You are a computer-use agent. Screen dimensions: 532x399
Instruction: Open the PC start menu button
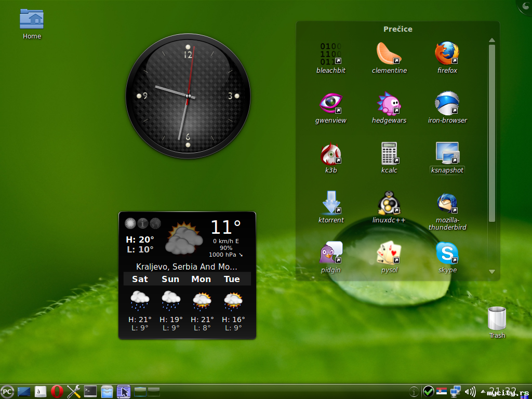click(7, 392)
